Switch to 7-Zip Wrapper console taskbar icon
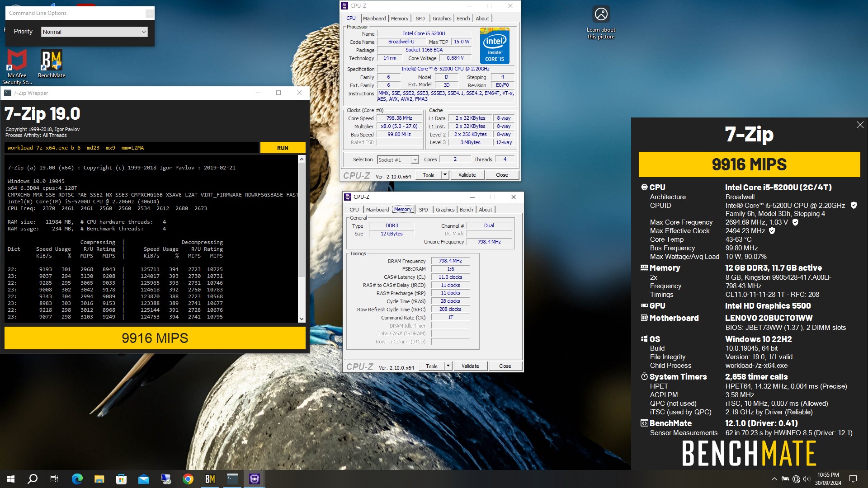This screenshot has height=488, width=868. click(x=232, y=479)
